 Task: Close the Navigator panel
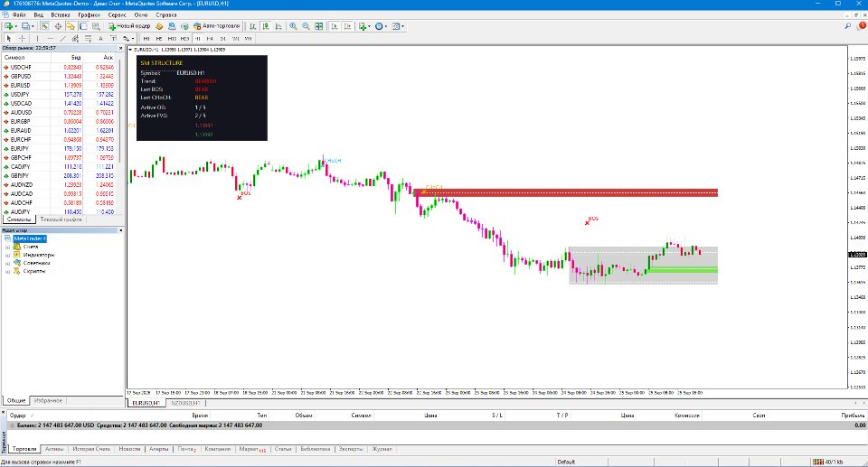click(120, 230)
